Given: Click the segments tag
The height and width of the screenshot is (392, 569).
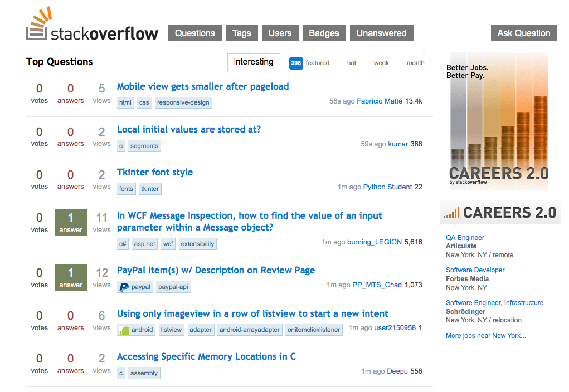Looking at the screenshot, I should 144,146.
